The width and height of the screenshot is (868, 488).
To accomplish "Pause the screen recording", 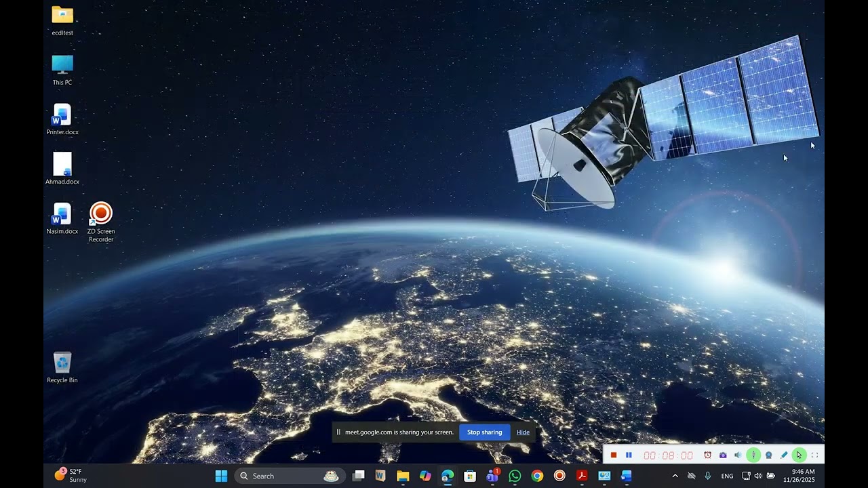I will (629, 455).
